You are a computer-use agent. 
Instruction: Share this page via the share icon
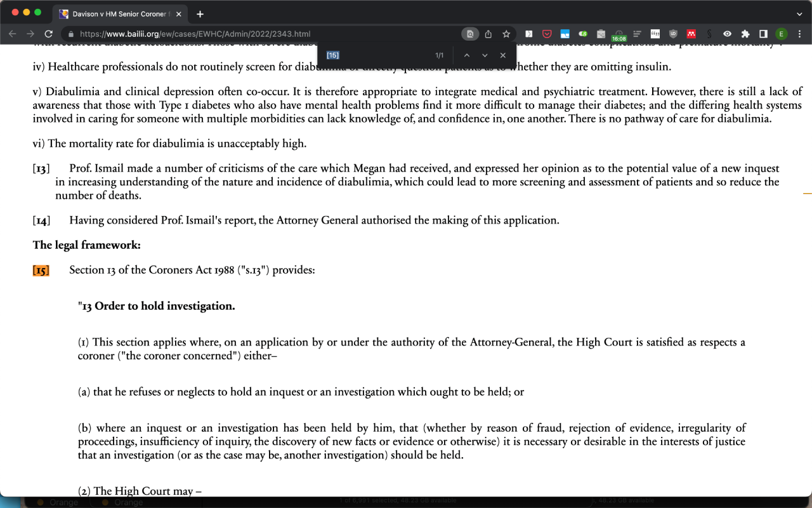pos(488,34)
